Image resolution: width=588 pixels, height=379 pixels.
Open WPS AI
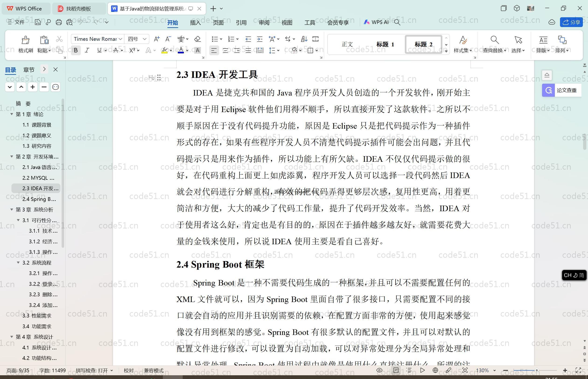point(376,22)
